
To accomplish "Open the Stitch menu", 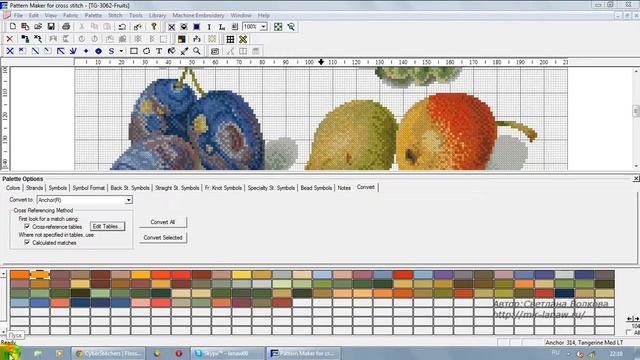I will 115,15.
